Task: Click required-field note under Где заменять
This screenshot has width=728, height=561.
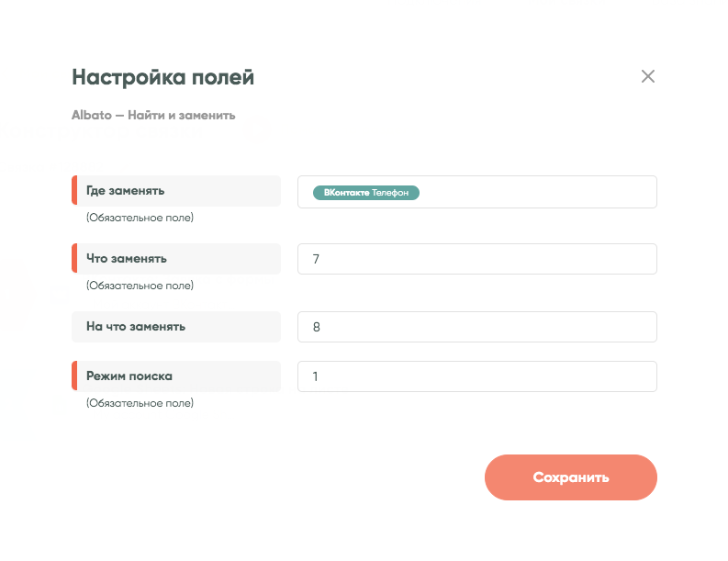Action: [x=140, y=218]
